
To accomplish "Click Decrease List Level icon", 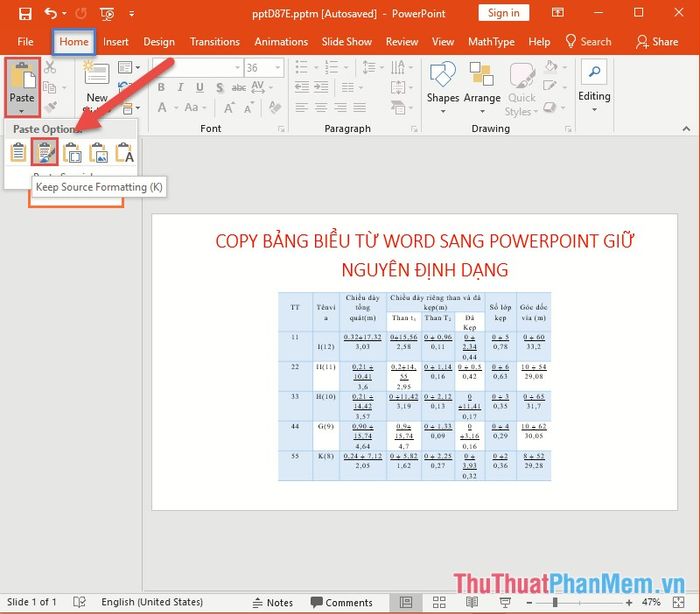I will pyautogui.click(x=302, y=87).
